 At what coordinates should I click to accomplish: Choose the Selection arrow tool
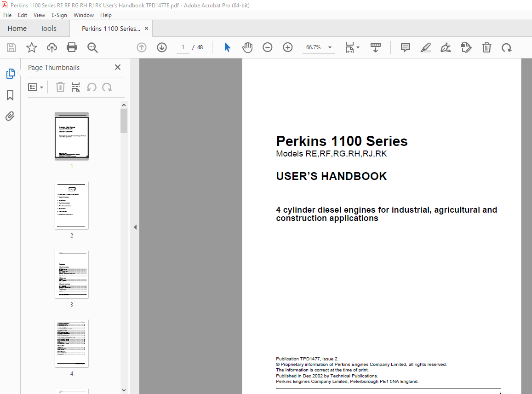pyautogui.click(x=227, y=47)
